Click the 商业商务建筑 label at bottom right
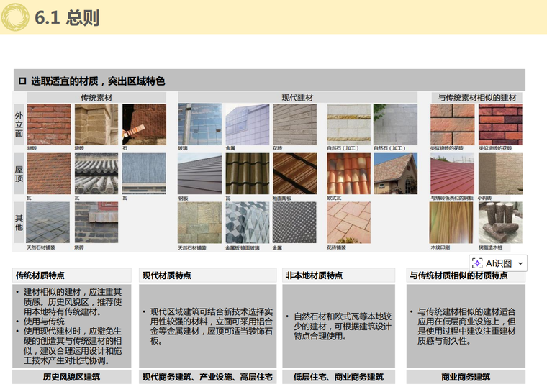Screen dimensions: 547x392 [x=465, y=377]
